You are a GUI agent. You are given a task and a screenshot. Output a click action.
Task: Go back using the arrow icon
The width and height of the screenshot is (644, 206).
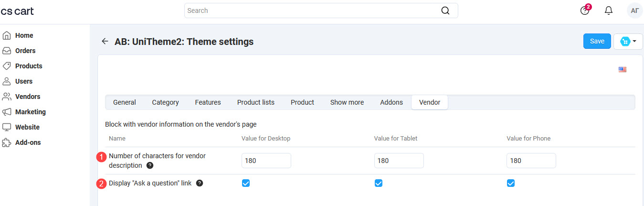105,42
